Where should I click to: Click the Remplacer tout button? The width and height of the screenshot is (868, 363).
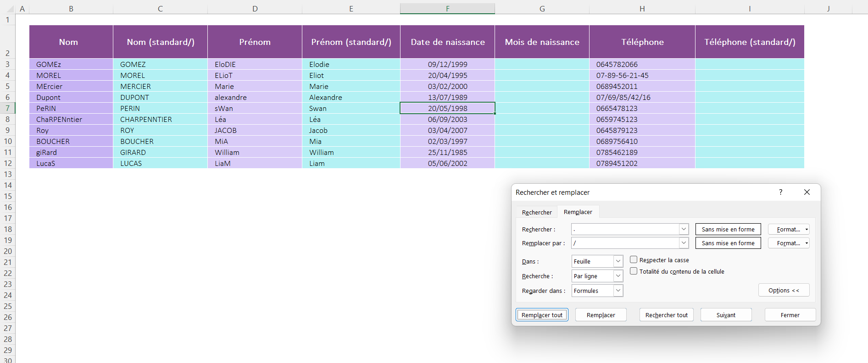[x=542, y=315]
